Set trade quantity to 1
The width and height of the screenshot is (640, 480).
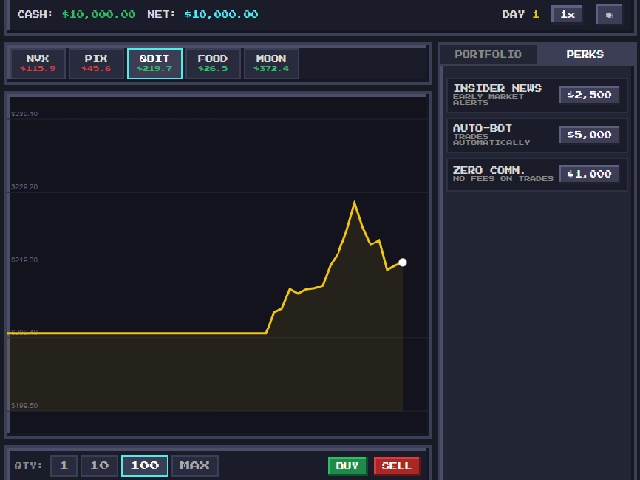[x=64, y=465]
